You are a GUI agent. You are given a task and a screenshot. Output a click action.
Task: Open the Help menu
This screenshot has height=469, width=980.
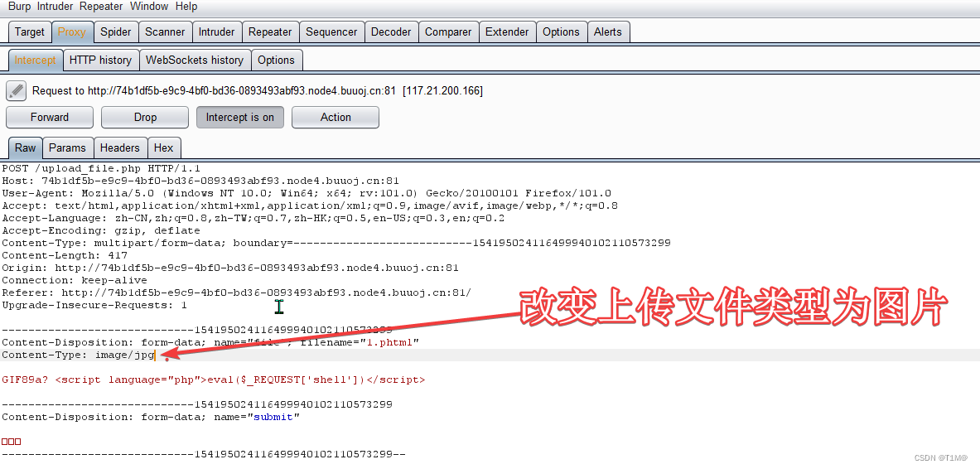point(186,7)
